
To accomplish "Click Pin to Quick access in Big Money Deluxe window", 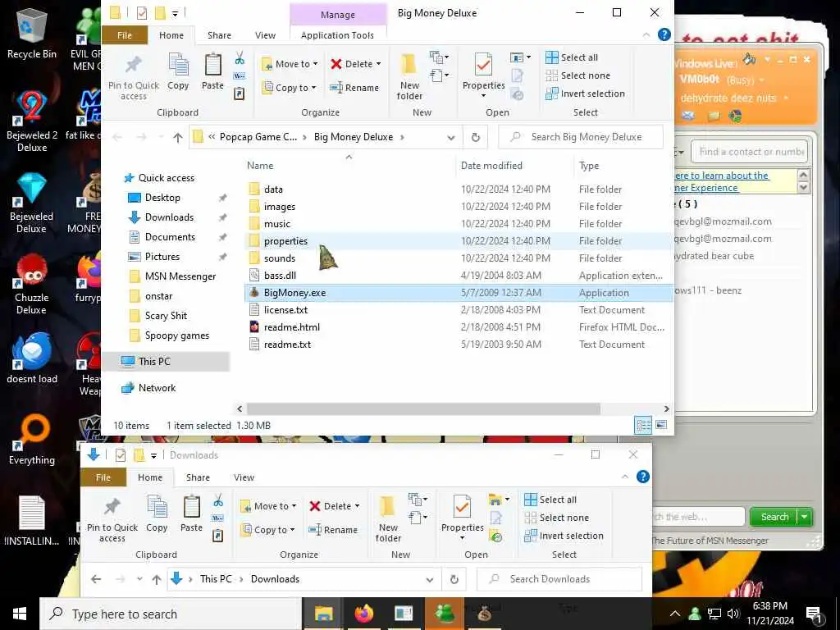I will click(x=134, y=78).
